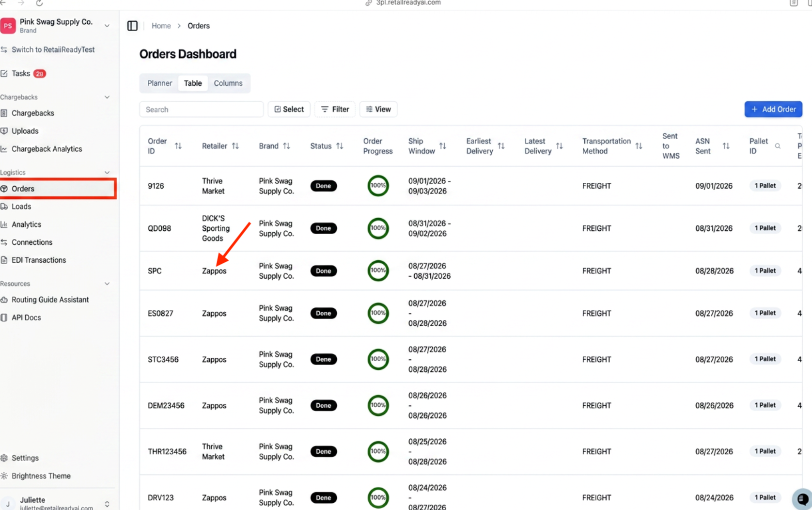Open the View options
The image size is (812, 510).
(378, 110)
